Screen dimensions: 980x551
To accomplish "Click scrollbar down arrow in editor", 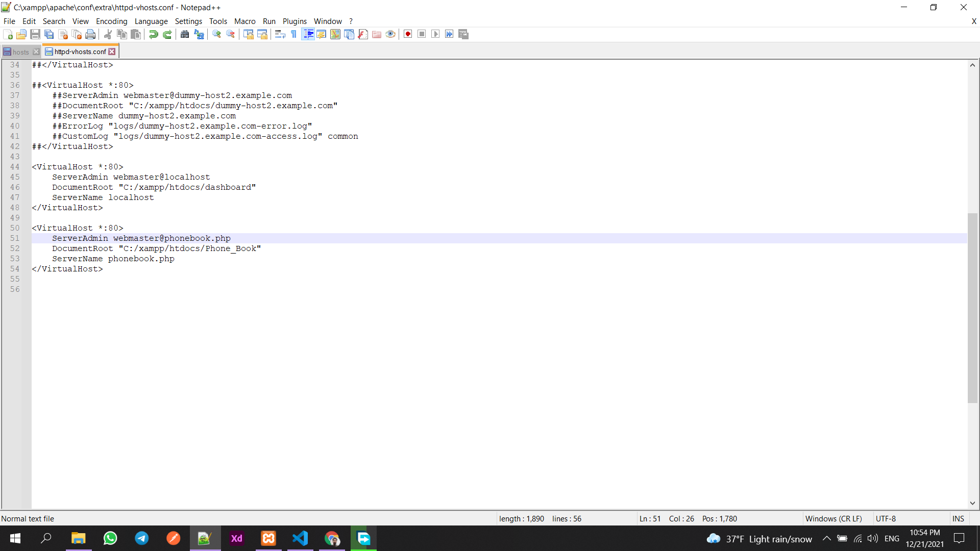I will point(972,503).
